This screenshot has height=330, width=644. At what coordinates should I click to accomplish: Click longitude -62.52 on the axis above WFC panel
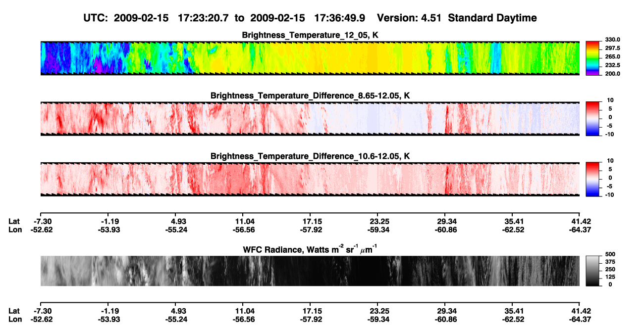click(512, 230)
